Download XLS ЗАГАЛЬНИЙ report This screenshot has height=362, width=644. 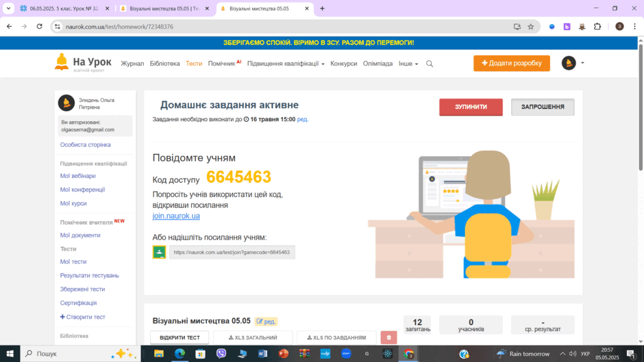253,337
